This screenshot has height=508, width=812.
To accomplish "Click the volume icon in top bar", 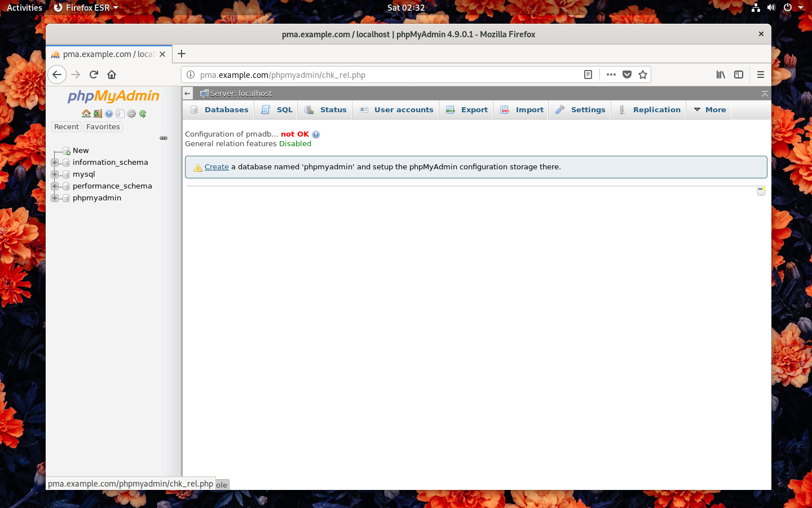I will click(x=771, y=8).
